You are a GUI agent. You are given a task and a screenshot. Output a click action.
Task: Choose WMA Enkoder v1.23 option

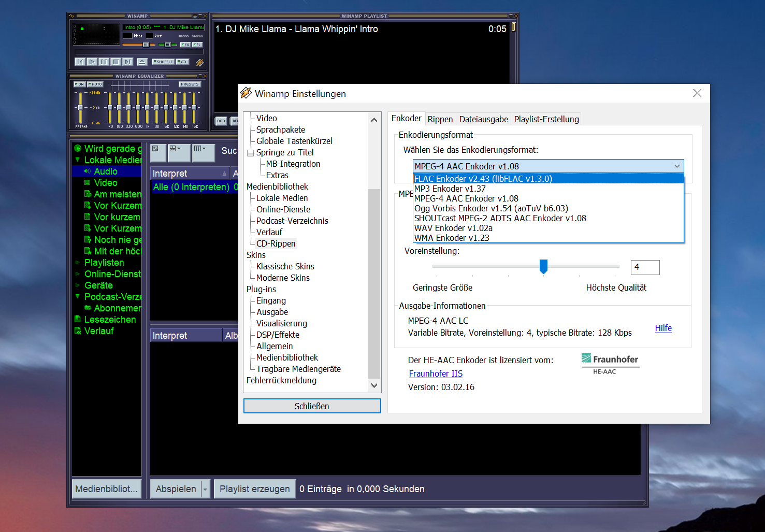click(549, 238)
